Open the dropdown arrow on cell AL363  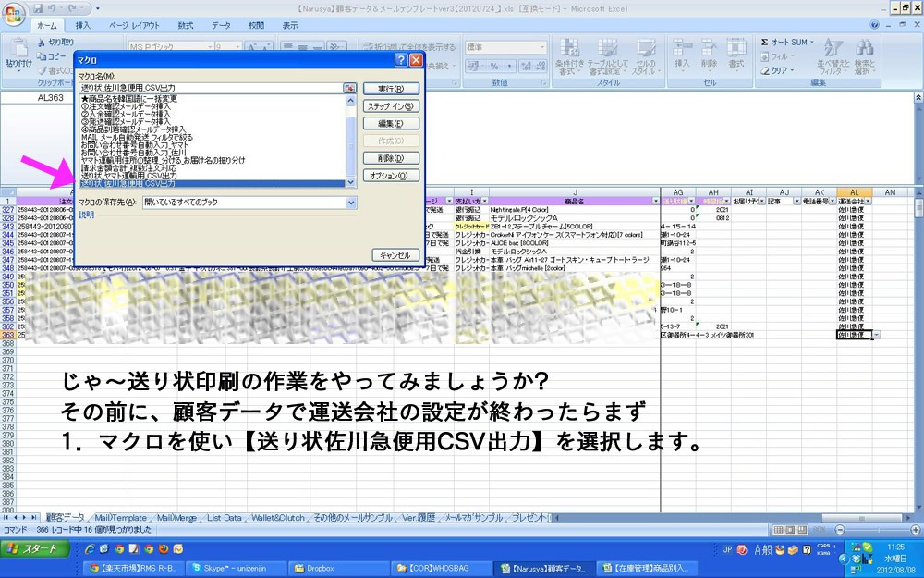click(877, 335)
